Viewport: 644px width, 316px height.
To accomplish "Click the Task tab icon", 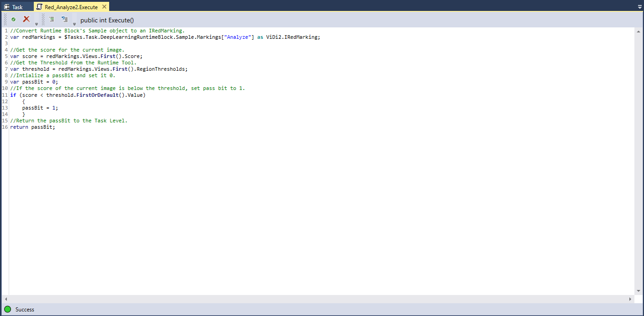I will [7, 7].
